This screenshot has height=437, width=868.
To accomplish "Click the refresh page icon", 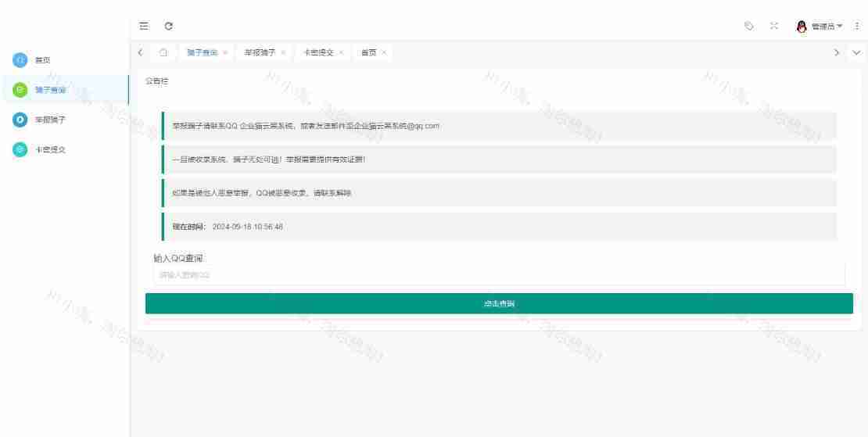I will [168, 26].
